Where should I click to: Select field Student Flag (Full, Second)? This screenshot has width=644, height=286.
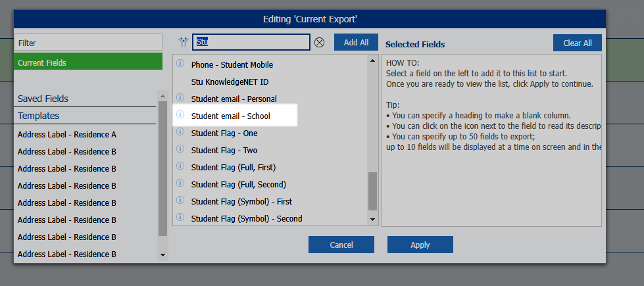click(239, 185)
